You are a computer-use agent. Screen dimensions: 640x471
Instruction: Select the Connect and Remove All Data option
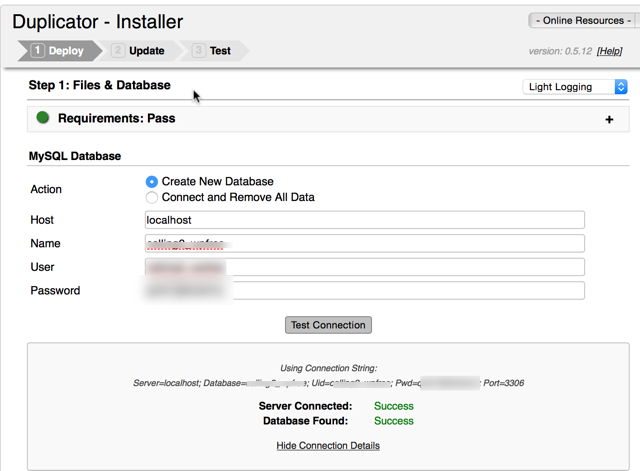152,197
